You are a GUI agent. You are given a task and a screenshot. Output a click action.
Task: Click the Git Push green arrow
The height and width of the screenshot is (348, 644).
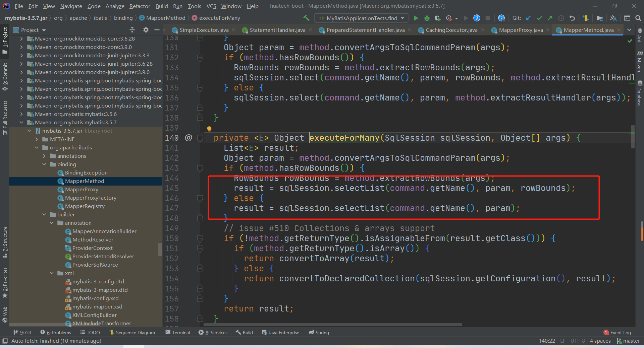tap(550, 18)
